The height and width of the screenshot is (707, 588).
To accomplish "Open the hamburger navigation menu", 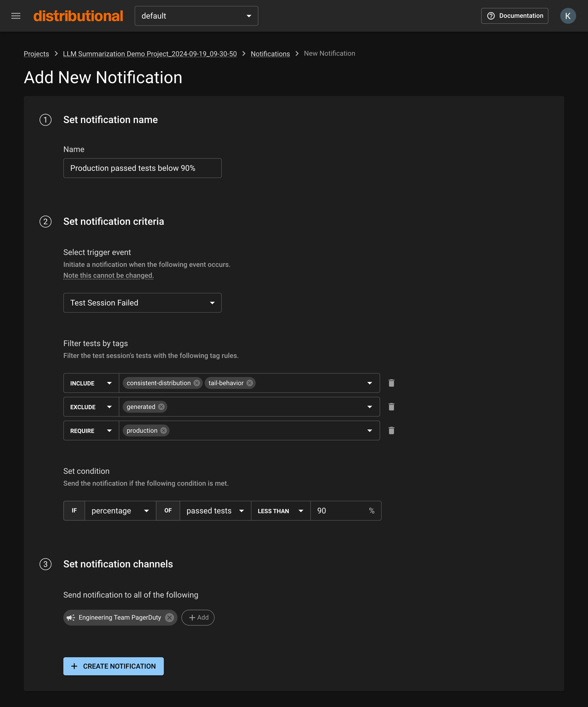I will click(x=16, y=16).
